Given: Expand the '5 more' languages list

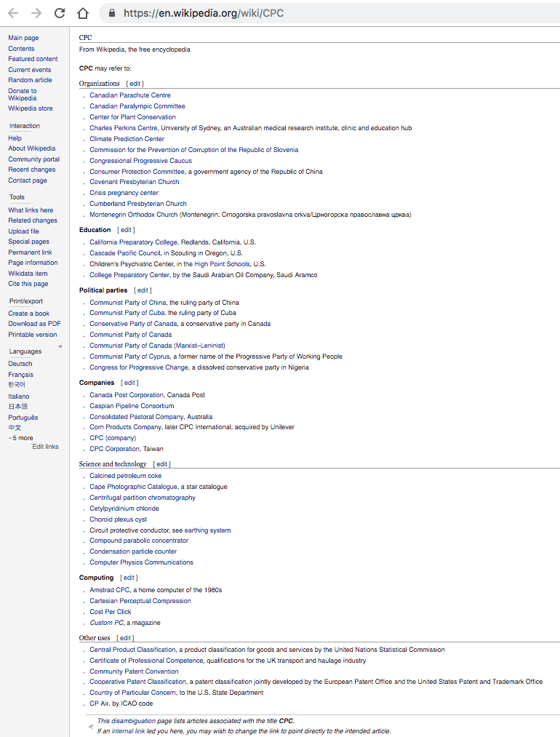Looking at the screenshot, I should coord(21,438).
